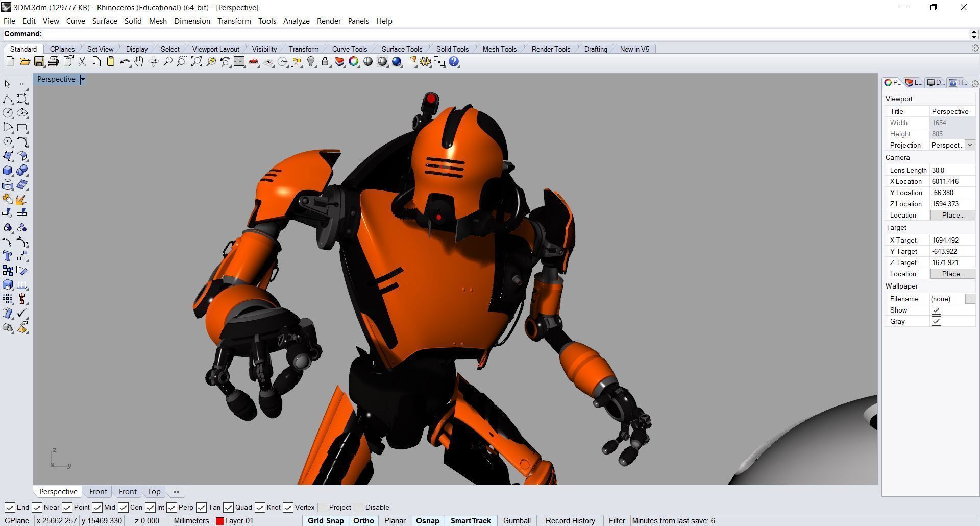
Task: Toggle Ortho in the status bar
Action: pos(363,521)
